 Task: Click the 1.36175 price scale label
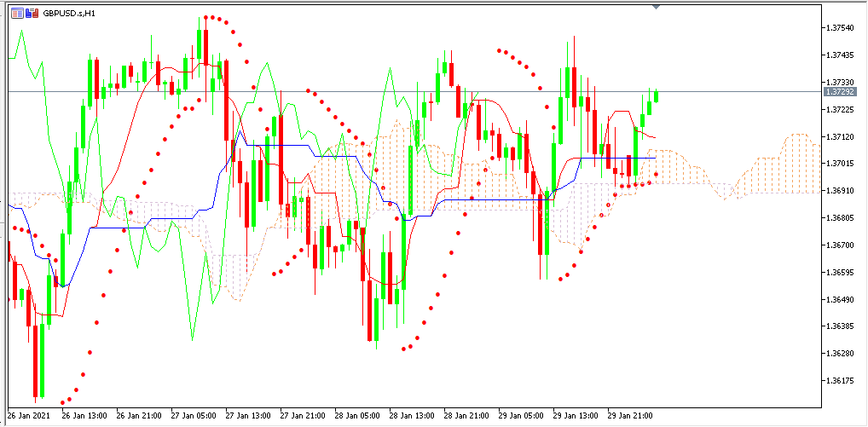point(840,380)
